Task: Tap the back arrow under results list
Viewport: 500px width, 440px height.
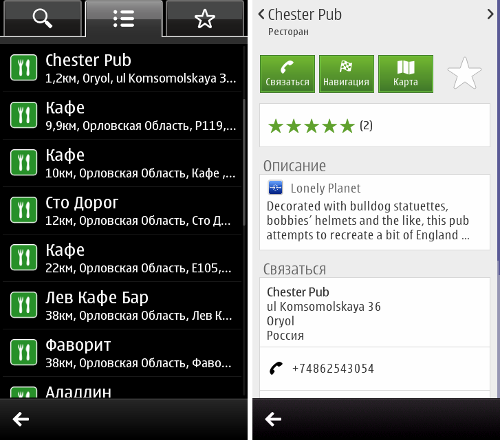Action: pyautogui.click(x=21, y=419)
